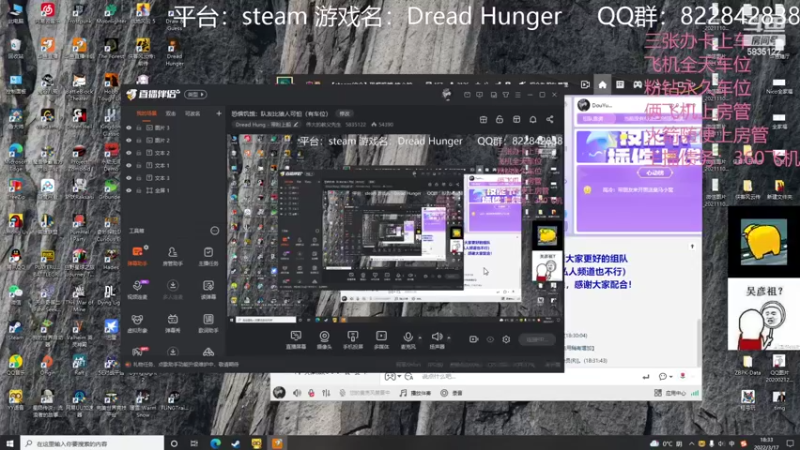This screenshot has height=450, width=800.
Task: Click the record camera icon in bottom bar
Action: click(x=473, y=339)
